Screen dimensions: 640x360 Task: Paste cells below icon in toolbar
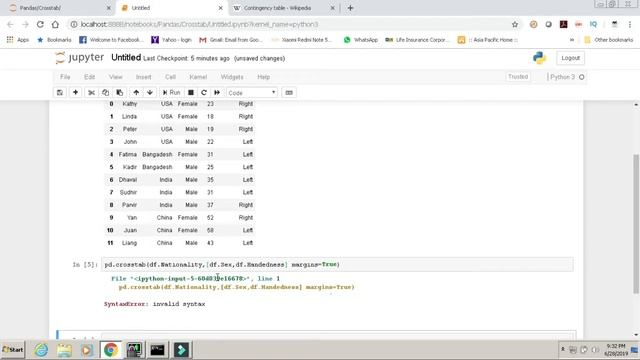tap(120, 93)
